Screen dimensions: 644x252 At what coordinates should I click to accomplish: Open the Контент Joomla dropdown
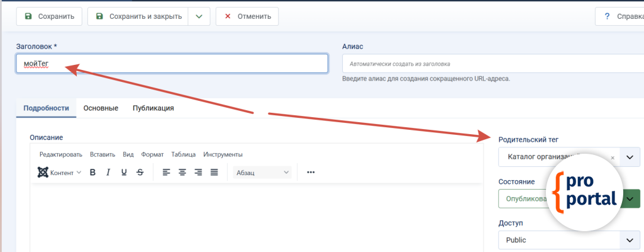(60, 173)
